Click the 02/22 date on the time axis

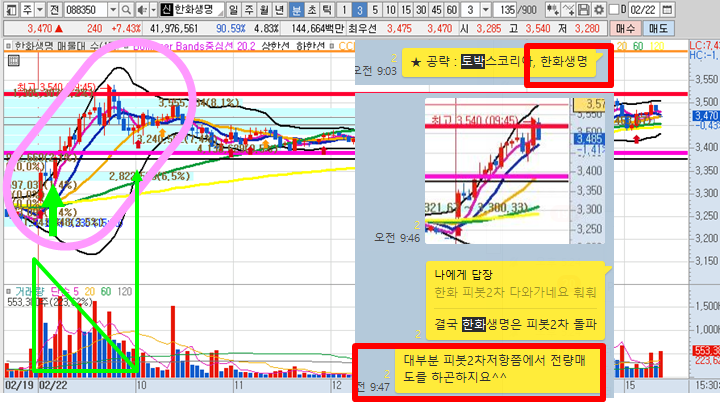tap(53, 385)
